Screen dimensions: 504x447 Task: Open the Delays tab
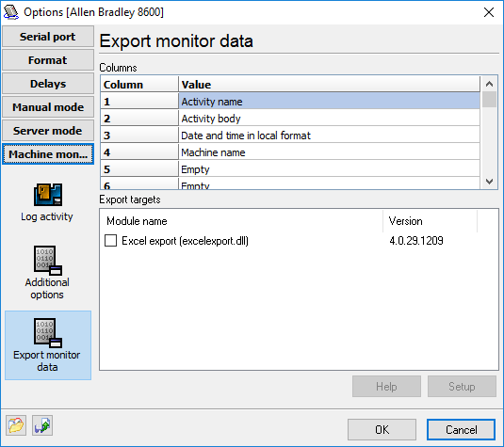(47, 84)
